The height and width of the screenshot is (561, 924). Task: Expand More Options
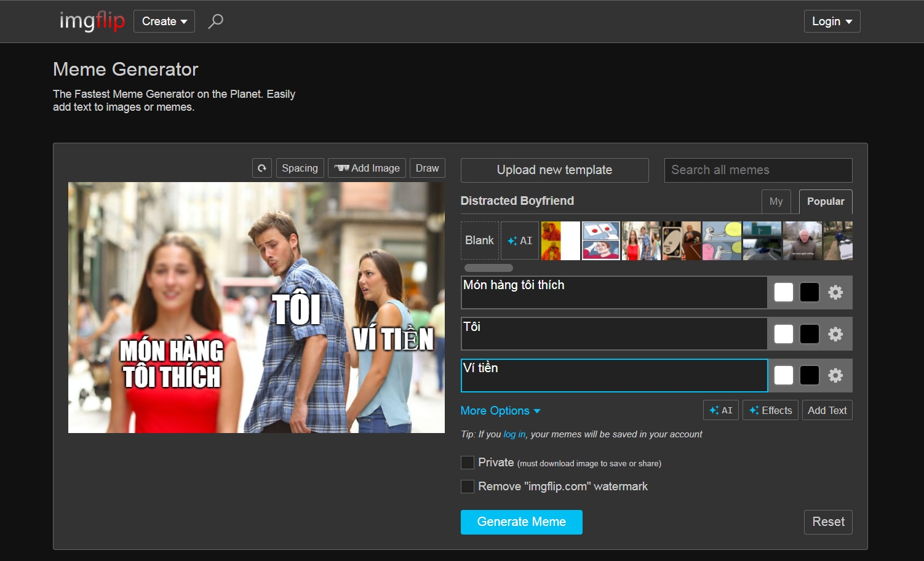[500, 411]
